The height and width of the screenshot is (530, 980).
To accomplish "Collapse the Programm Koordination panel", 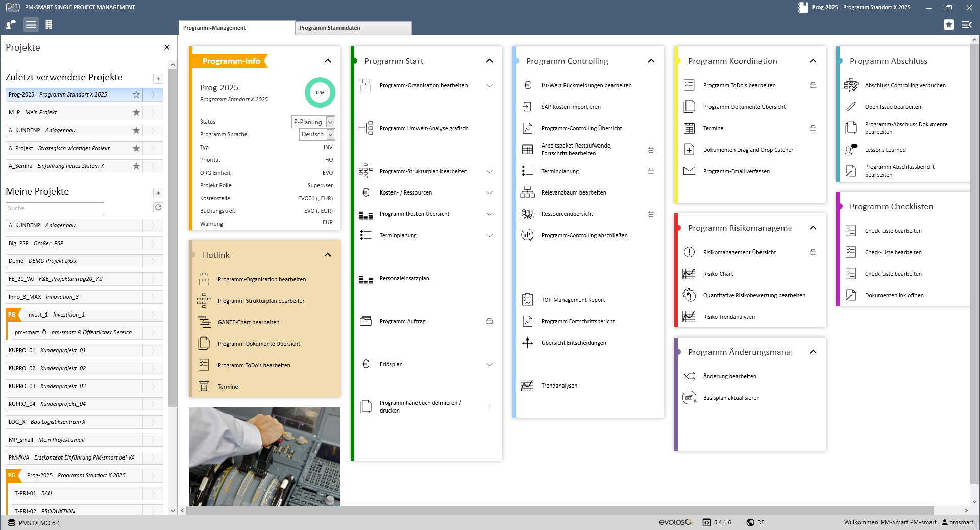I will tap(813, 61).
